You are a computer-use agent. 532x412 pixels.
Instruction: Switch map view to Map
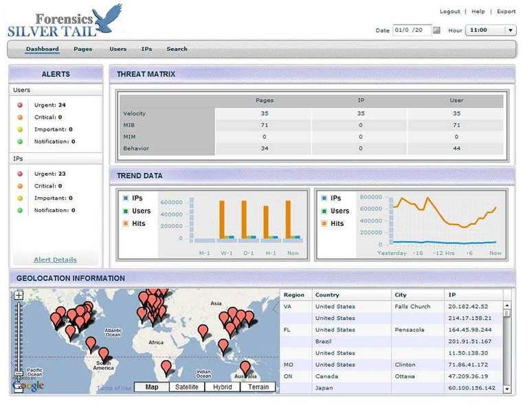tap(152, 387)
